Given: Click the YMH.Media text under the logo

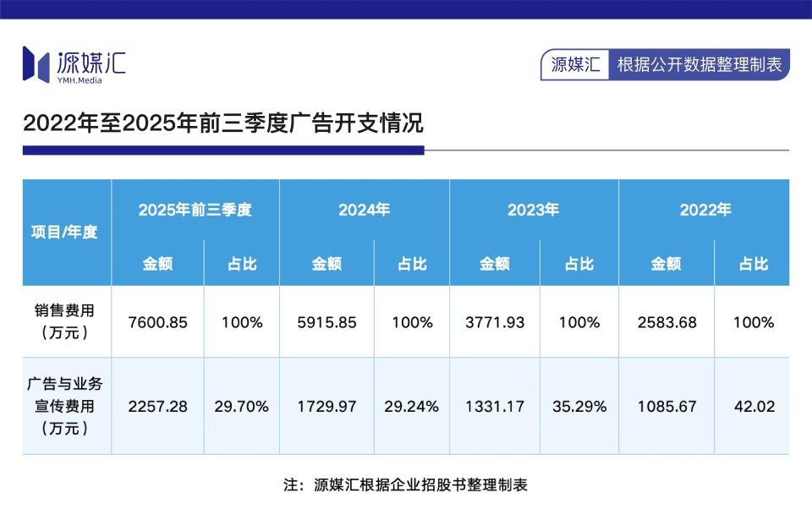Looking at the screenshot, I should pyautogui.click(x=80, y=80).
